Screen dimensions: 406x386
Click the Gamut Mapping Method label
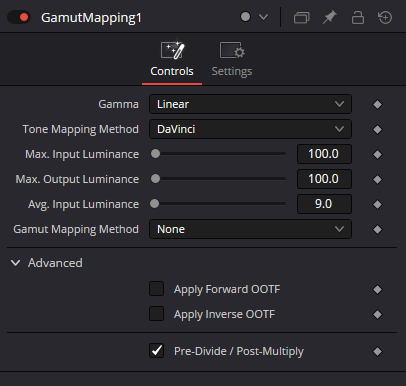tap(76, 229)
